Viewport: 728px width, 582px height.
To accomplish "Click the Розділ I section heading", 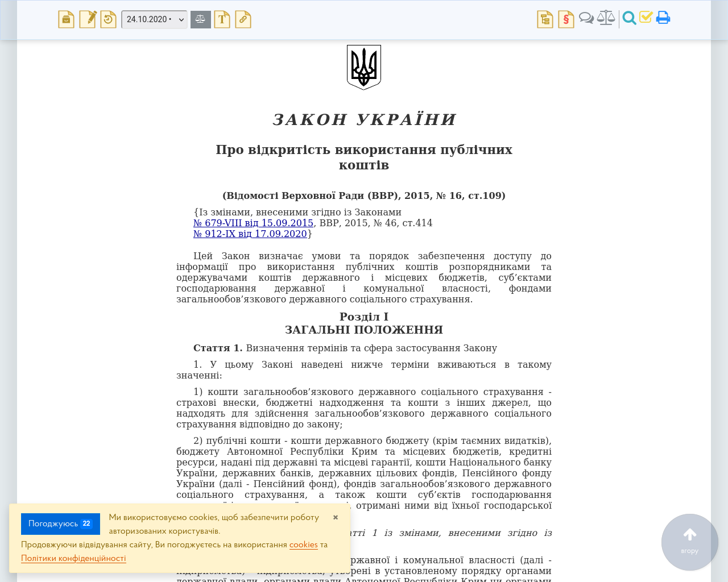I will tap(364, 317).
